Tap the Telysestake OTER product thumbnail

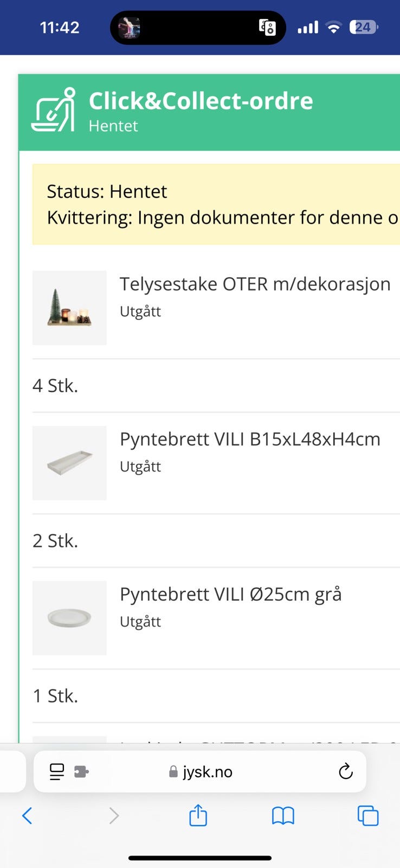click(x=69, y=308)
